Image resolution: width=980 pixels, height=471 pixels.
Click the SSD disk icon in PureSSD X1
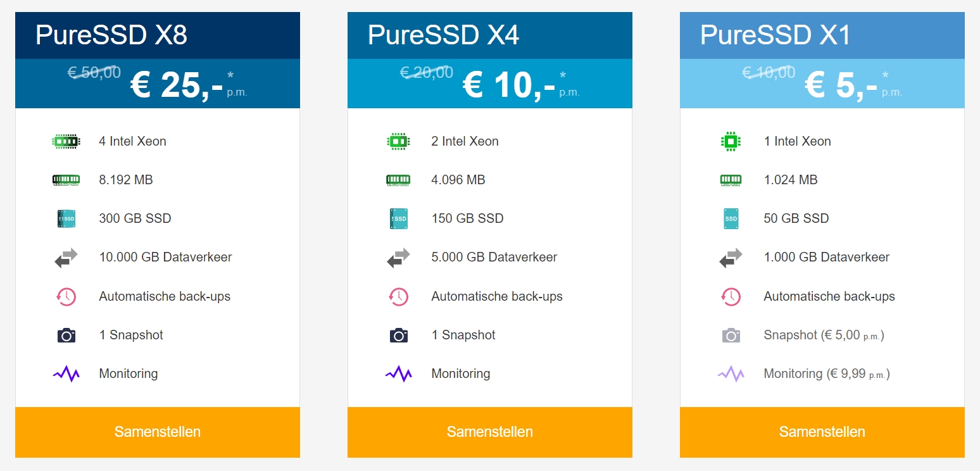point(731,219)
